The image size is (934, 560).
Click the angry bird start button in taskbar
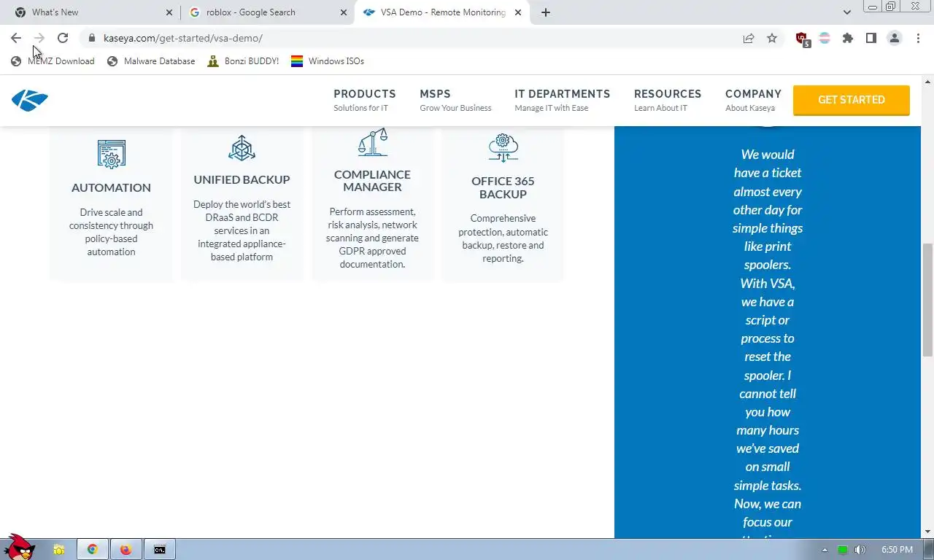tap(20, 547)
